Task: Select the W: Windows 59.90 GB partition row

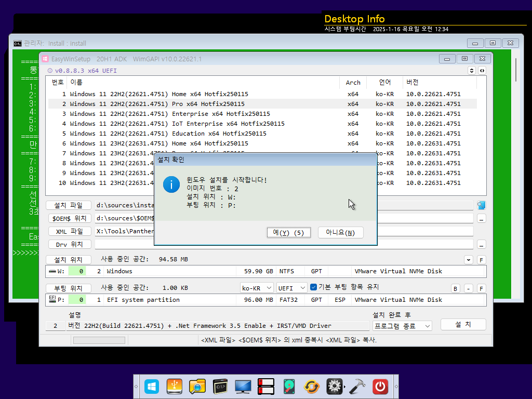Action: pyautogui.click(x=265, y=271)
